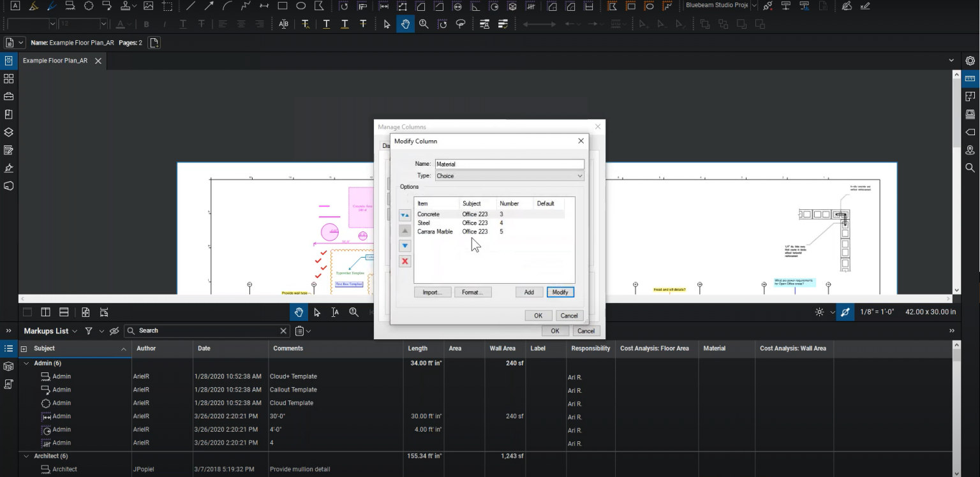
Task: Select the Ellipse markup tool
Action: (x=301, y=6)
